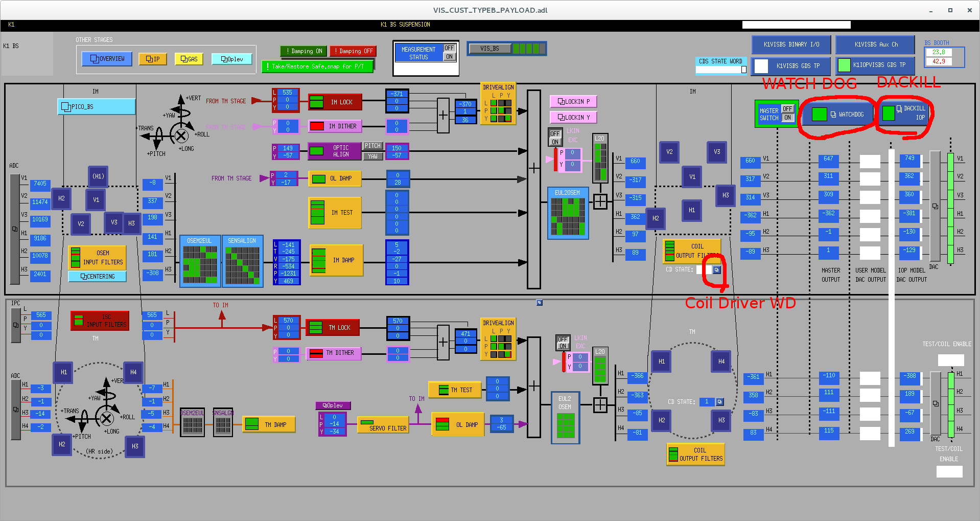Click the EUL2OSEM matrix grid
The image size is (980, 521).
pyautogui.click(x=568, y=216)
